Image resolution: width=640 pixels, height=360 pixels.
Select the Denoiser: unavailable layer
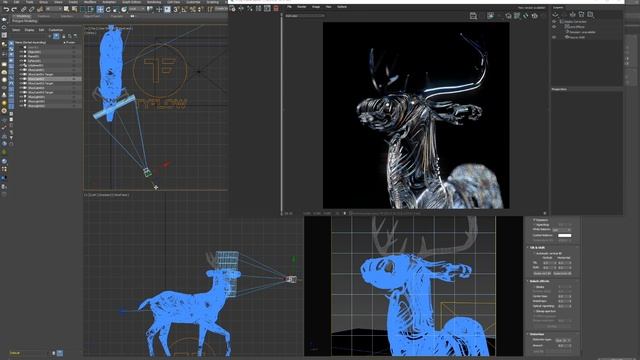pos(582,32)
